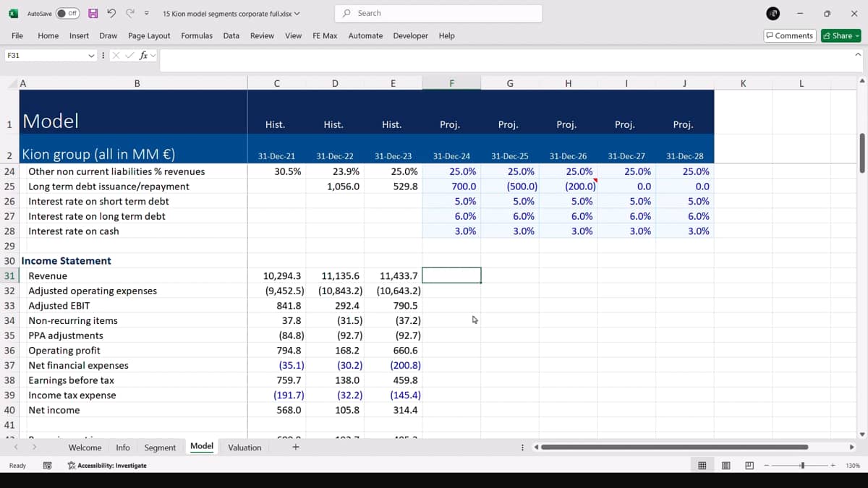This screenshot has width=868, height=488.
Task: Open the Developer tab
Action: tap(411, 35)
